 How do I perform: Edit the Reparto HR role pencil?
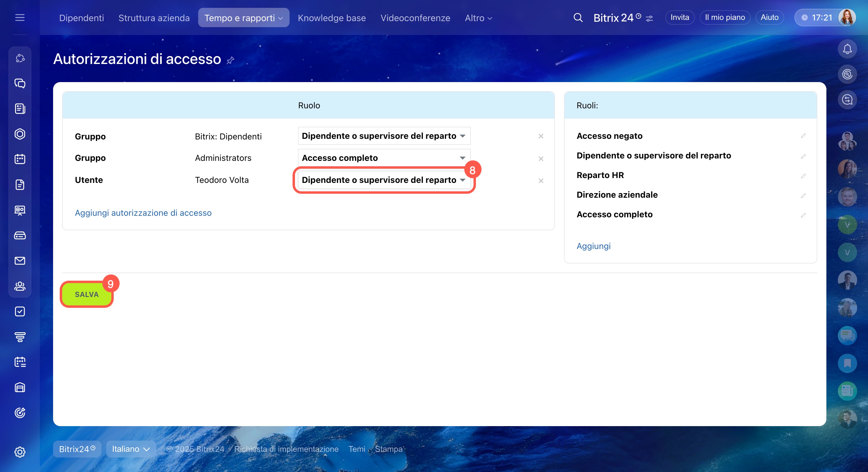pyautogui.click(x=803, y=176)
